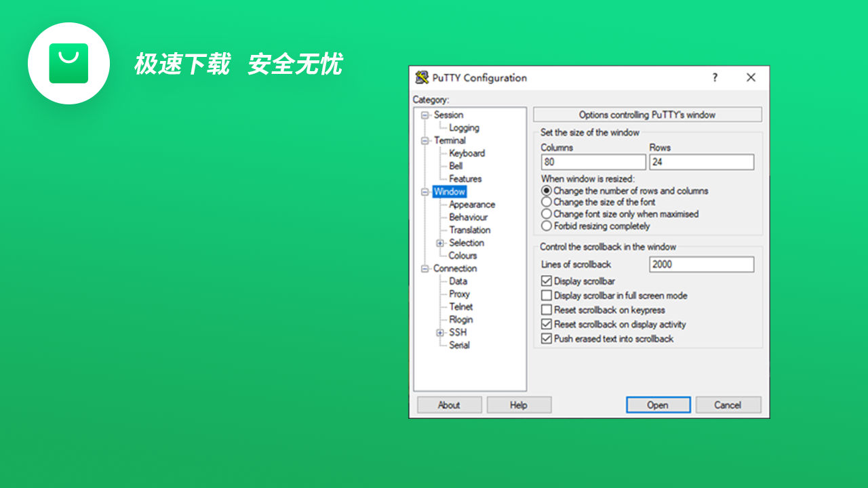
Task: Click the About button
Action: tap(449, 405)
